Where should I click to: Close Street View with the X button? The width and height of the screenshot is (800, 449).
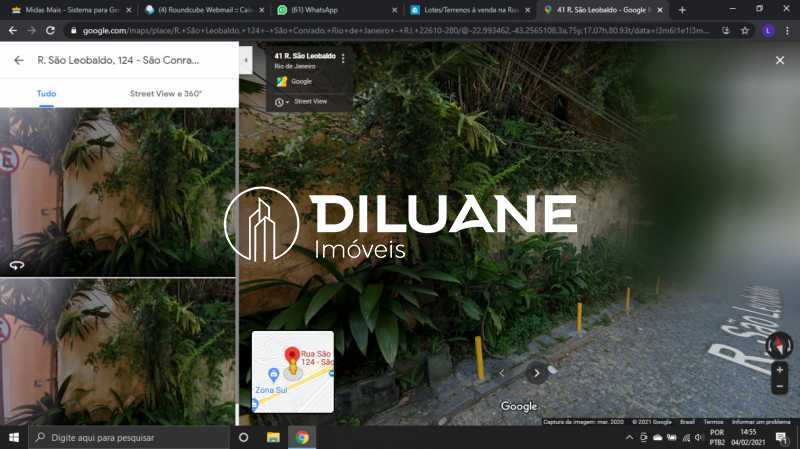pos(780,60)
